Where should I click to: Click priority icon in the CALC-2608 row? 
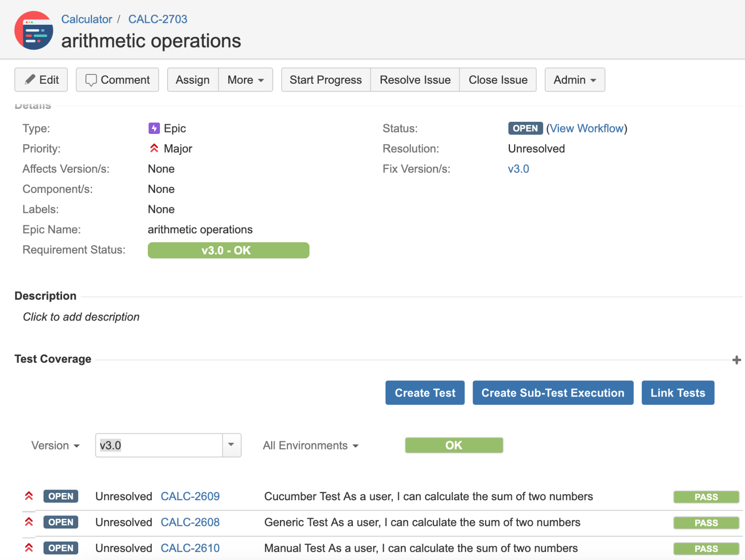29,522
